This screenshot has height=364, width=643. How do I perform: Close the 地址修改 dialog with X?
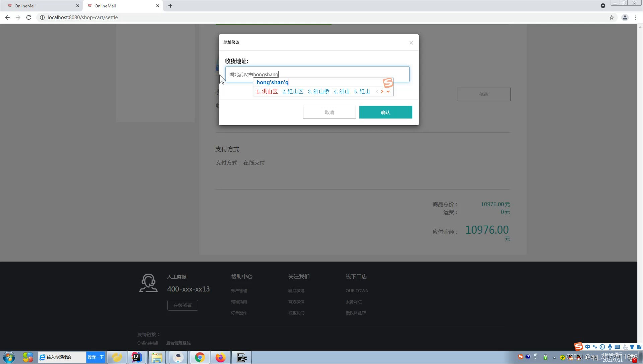[411, 43]
